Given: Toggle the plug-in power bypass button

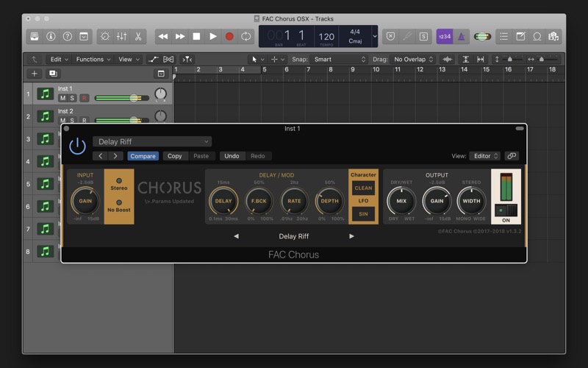Looking at the screenshot, I should (78, 146).
